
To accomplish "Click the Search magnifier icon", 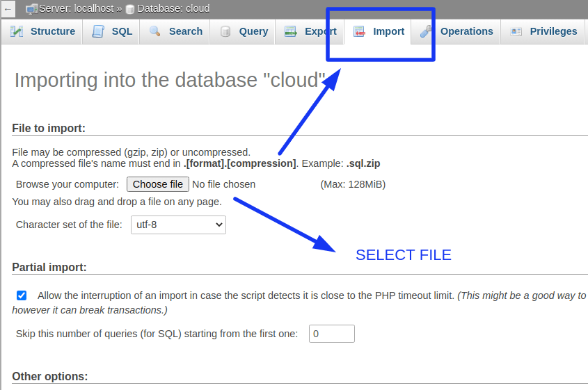I will (155, 31).
